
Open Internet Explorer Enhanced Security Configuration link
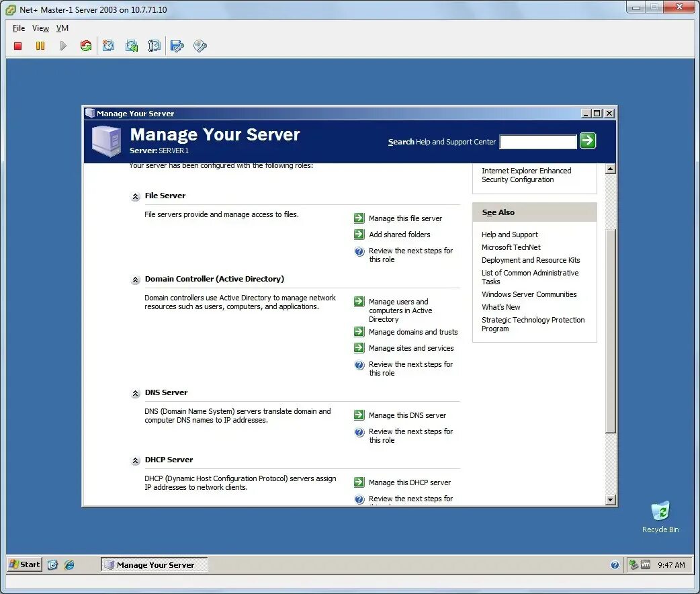click(x=526, y=175)
